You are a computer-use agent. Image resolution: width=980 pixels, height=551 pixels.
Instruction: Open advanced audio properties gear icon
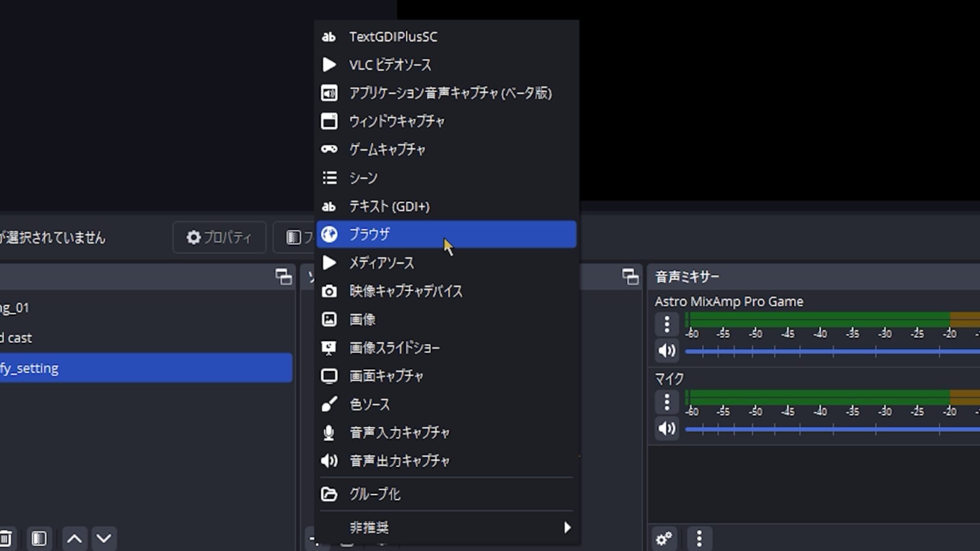(665, 539)
